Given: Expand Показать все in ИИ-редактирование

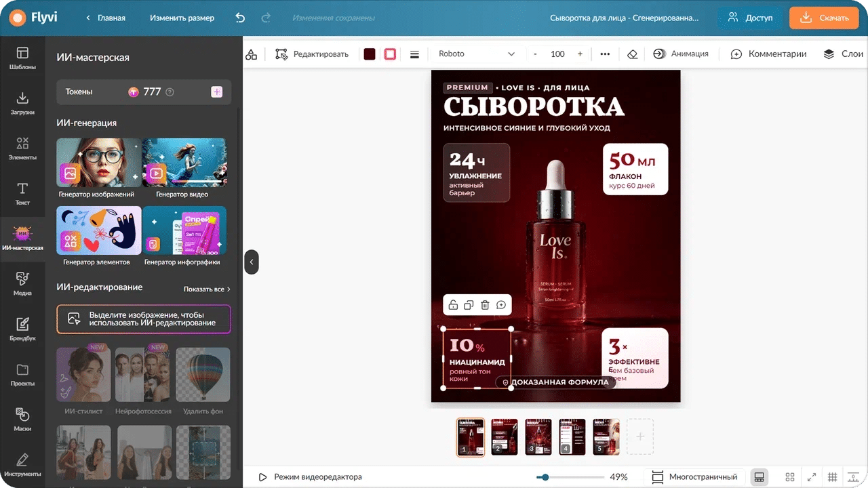Looking at the screenshot, I should [207, 289].
